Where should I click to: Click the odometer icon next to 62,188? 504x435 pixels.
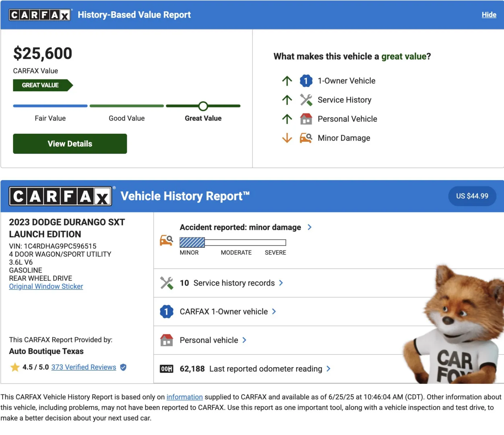(166, 369)
